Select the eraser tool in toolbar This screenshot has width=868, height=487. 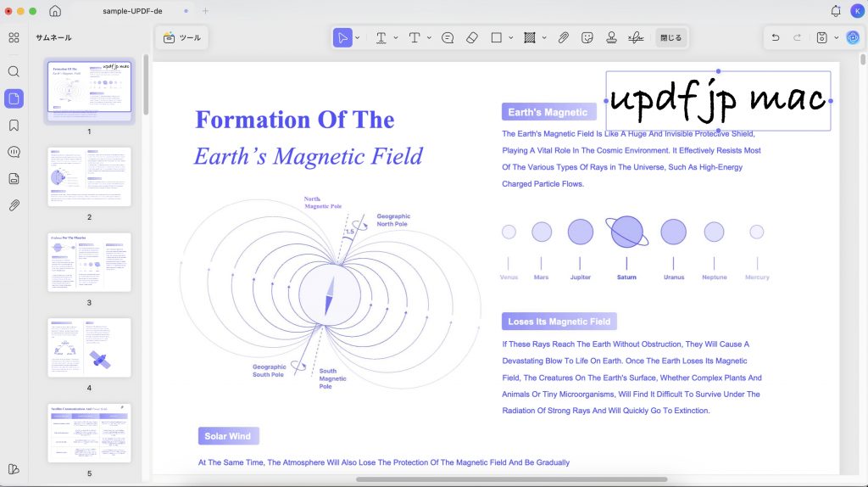pyautogui.click(x=471, y=37)
